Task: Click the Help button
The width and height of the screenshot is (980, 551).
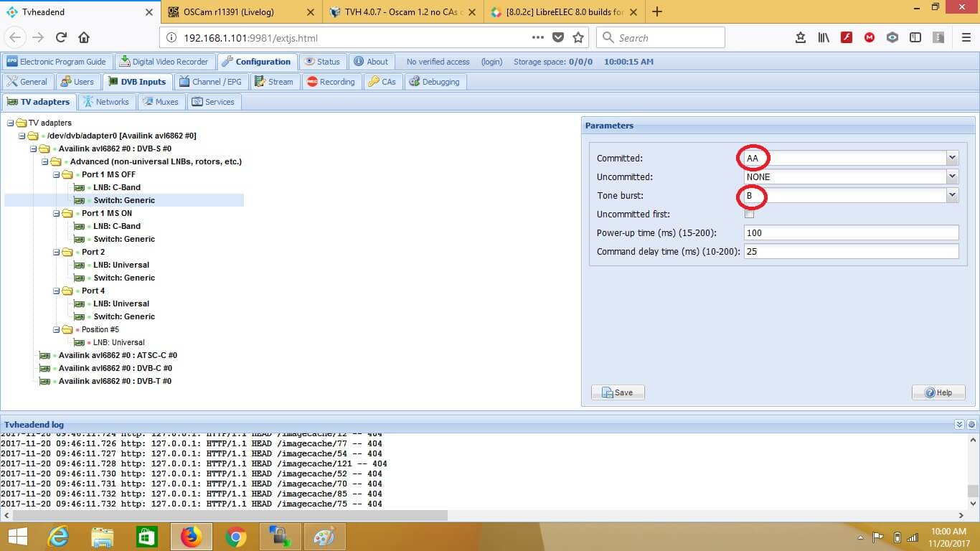Action: 938,392
